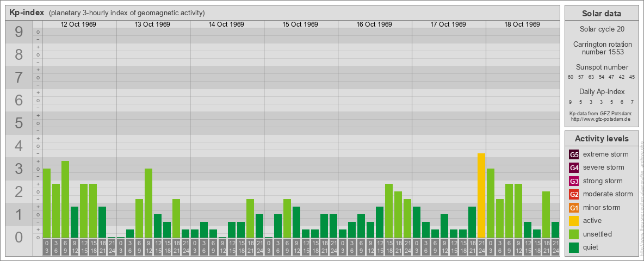
Task: Click the G4 severe storm badge
Action: pos(574,168)
